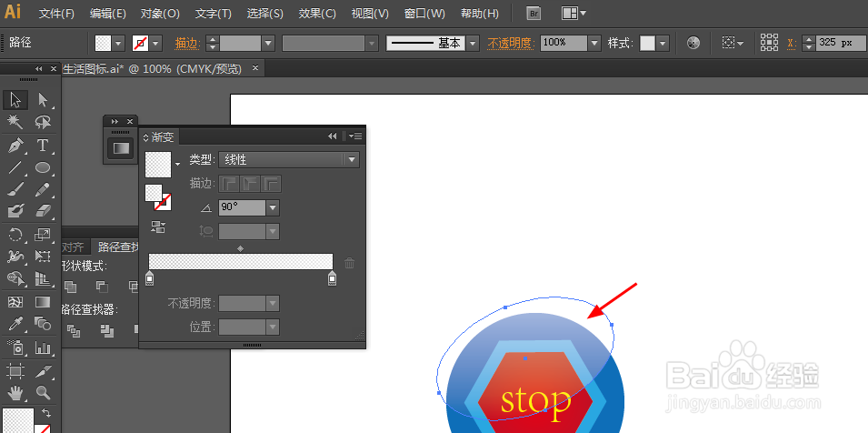
Task: Choose the Lasso tool
Action: [x=43, y=122]
